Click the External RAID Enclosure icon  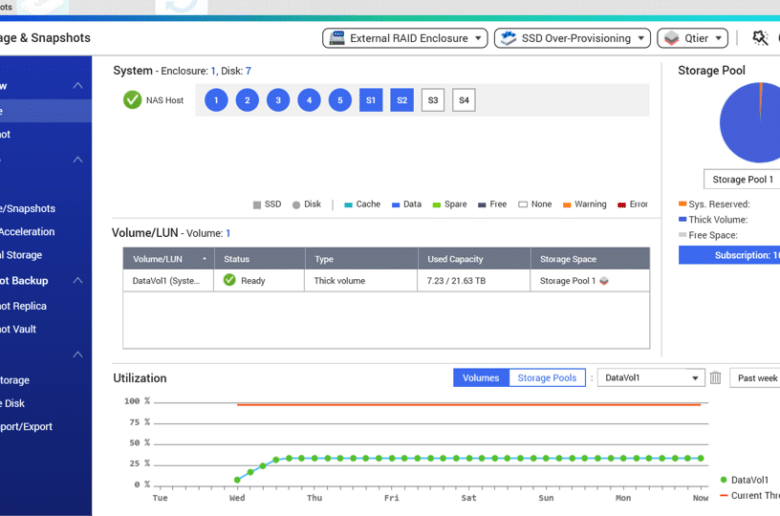tap(337, 38)
